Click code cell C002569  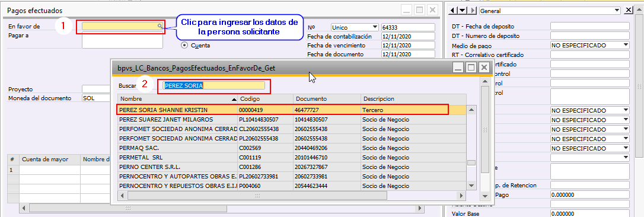[265, 148]
